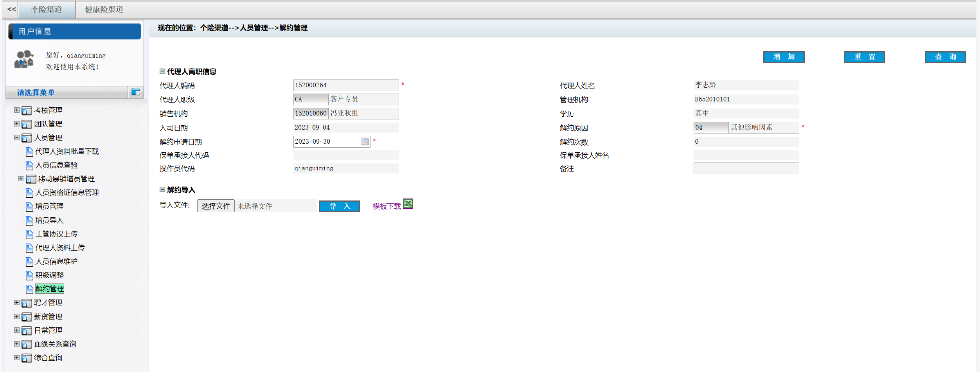Collapse the 人员管理 tree node
Viewport: 980px width, 372px height.
tap(17, 137)
